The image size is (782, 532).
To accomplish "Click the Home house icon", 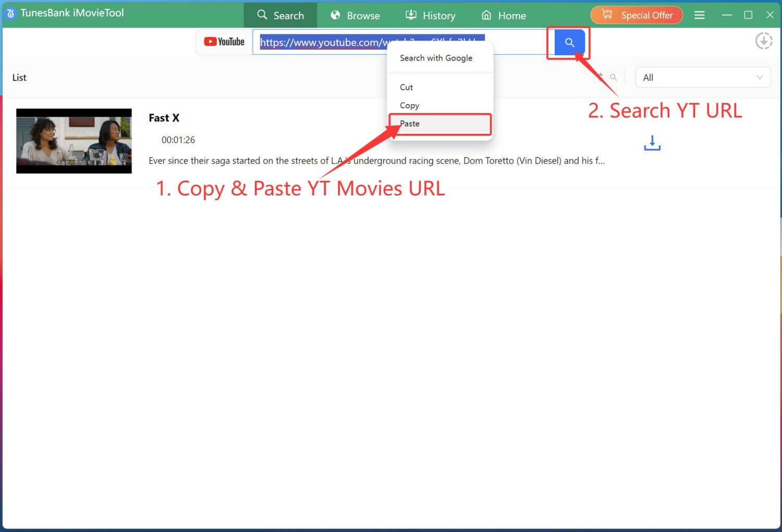I will click(486, 15).
